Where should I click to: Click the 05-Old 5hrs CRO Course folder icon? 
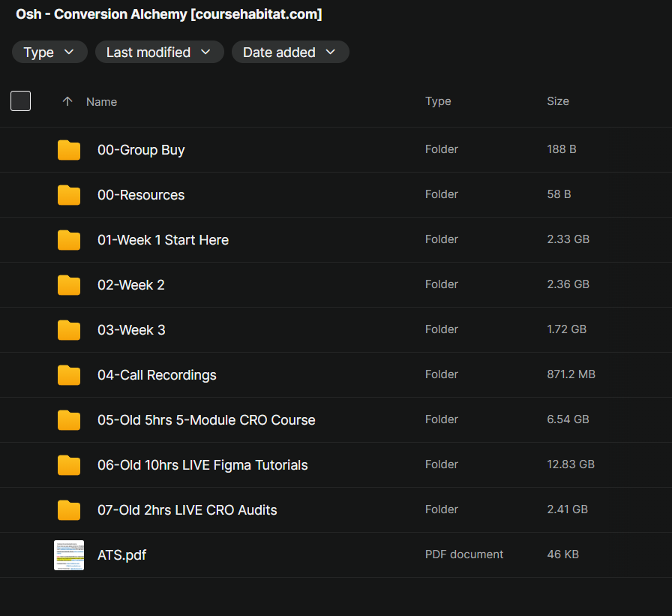(x=68, y=419)
